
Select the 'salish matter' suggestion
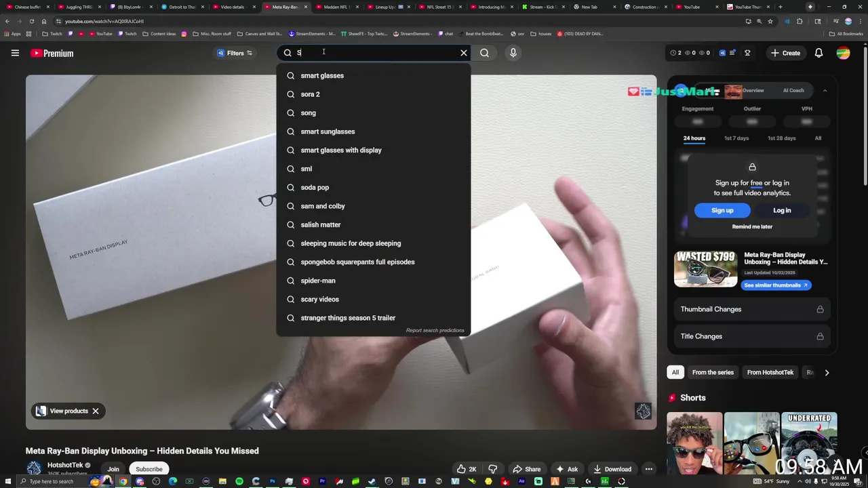tap(373, 225)
